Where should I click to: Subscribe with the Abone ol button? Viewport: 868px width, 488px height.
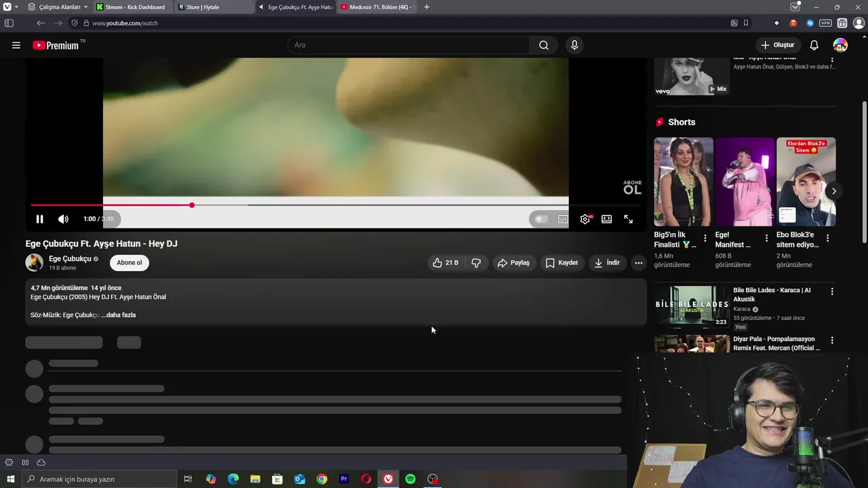(130, 263)
